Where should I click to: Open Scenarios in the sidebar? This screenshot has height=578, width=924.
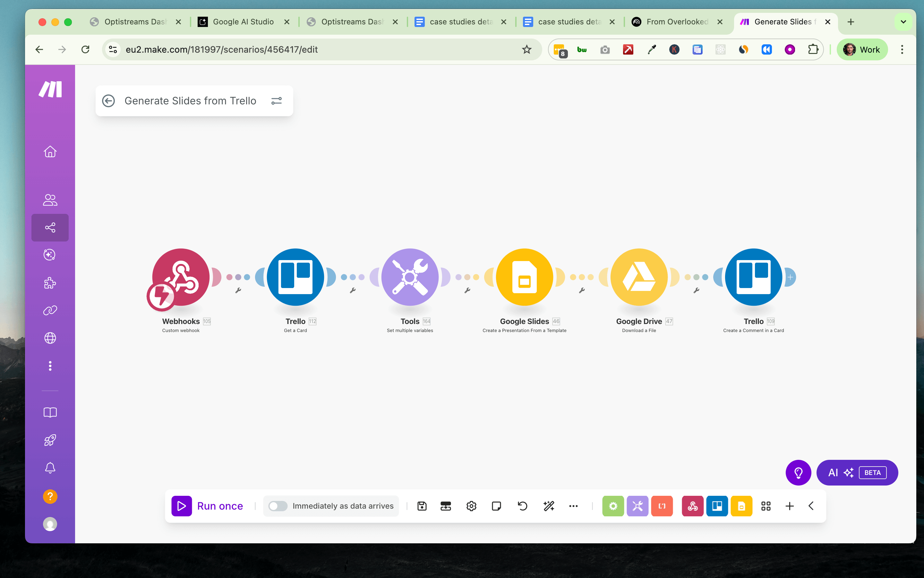click(50, 227)
